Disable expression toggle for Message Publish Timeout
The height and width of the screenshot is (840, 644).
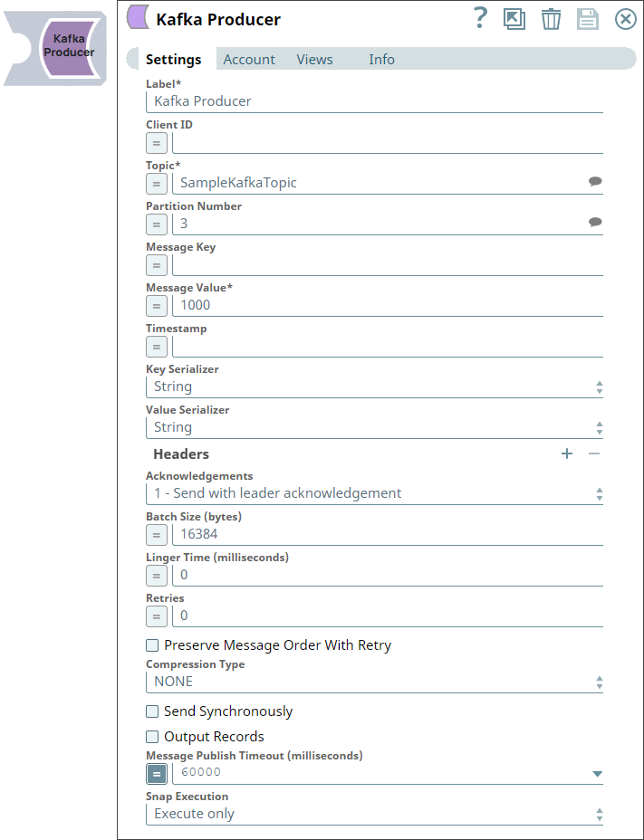[157, 774]
